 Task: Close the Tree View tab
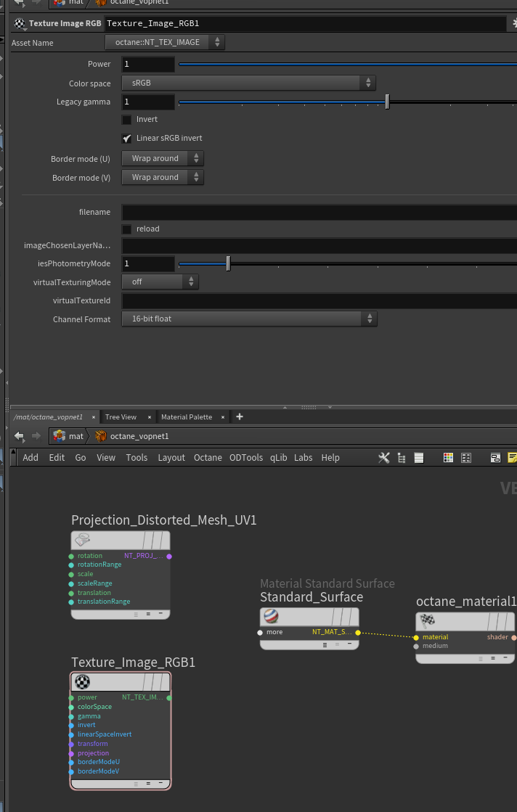point(149,417)
